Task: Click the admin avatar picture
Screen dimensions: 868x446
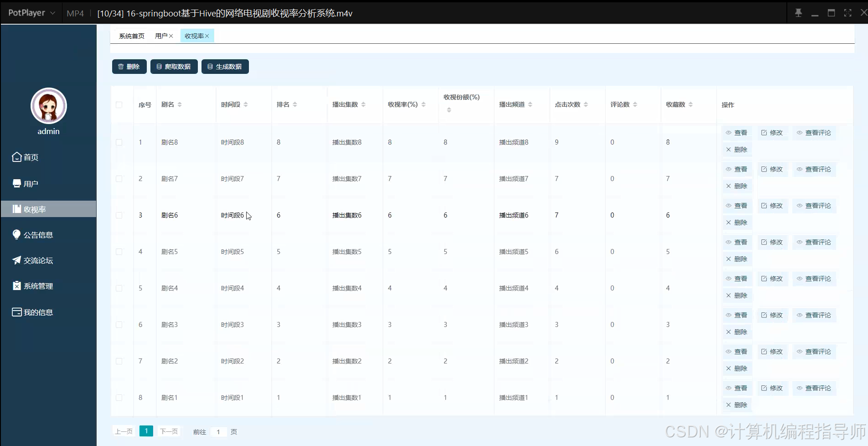Action: coord(49,106)
